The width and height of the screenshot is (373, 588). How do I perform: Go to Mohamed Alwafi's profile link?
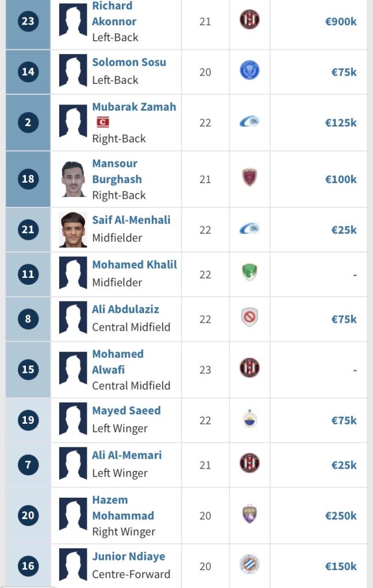pos(118,362)
